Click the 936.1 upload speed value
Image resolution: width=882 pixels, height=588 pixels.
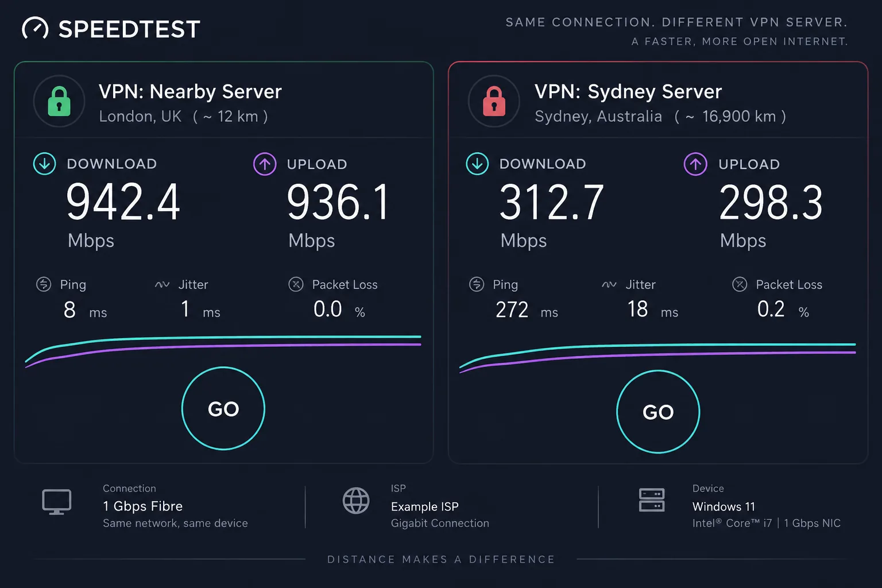[x=338, y=202]
